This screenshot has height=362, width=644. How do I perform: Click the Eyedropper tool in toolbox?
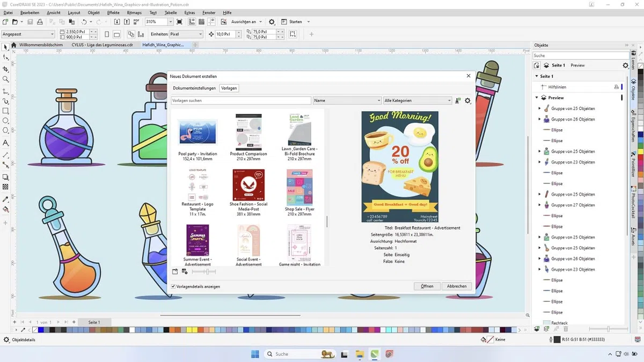(6, 198)
